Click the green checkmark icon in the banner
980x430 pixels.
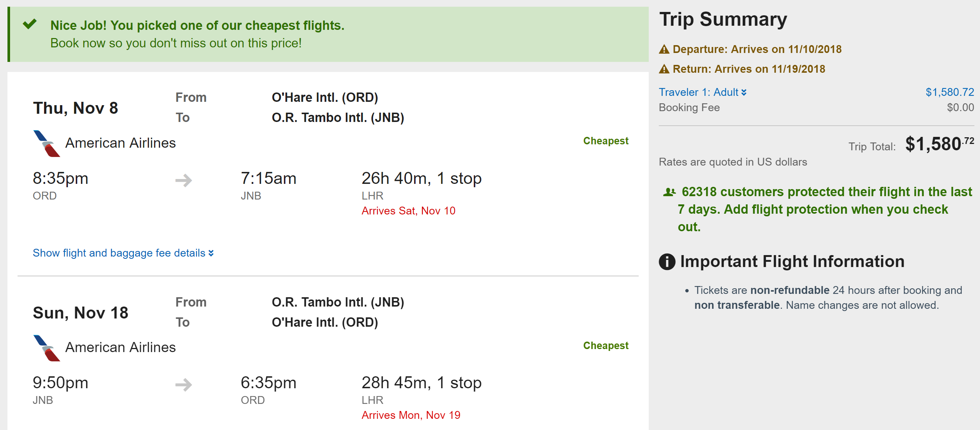30,24
